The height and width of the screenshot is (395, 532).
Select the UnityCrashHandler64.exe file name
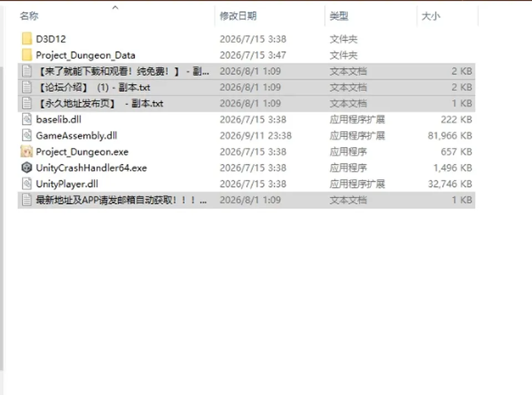[91, 168]
